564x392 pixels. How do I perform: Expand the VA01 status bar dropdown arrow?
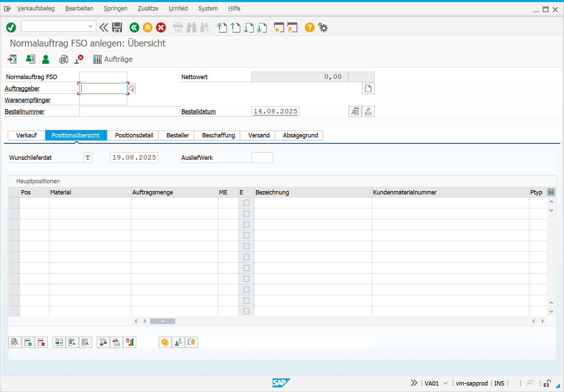445,383
